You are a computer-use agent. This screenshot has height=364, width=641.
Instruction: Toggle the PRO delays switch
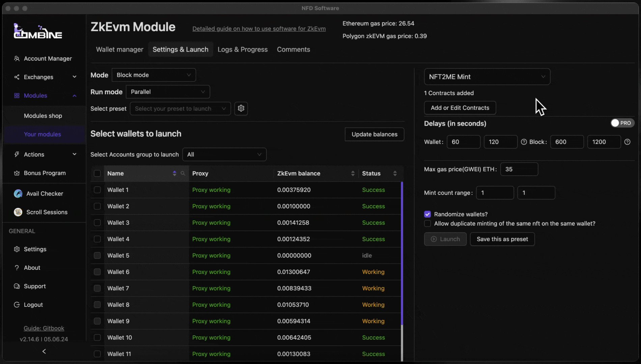(x=622, y=123)
